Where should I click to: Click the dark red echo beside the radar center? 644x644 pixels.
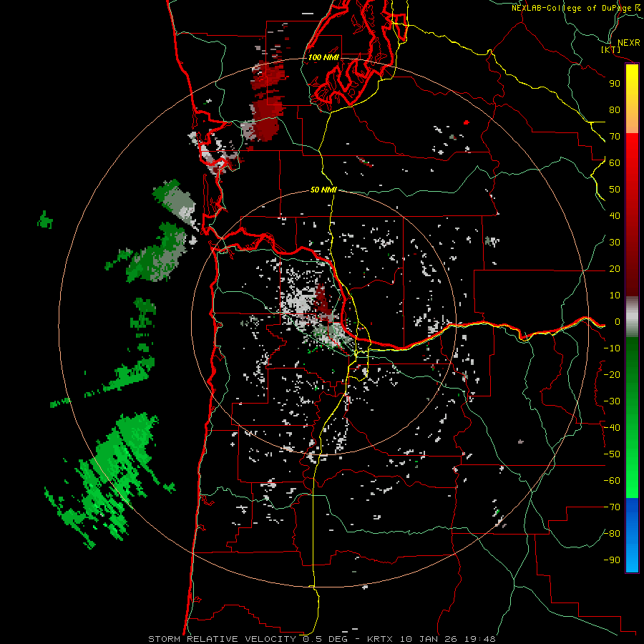pos(321,300)
